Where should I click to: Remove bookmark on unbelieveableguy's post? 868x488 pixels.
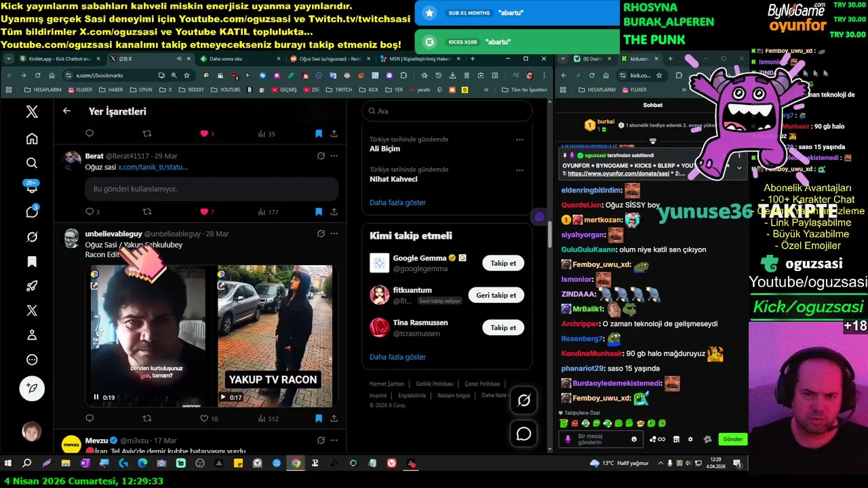point(319,419)
